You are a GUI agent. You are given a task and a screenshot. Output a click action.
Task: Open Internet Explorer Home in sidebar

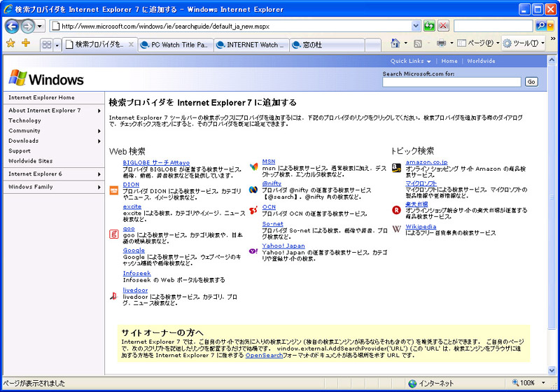tap(41, 97)
